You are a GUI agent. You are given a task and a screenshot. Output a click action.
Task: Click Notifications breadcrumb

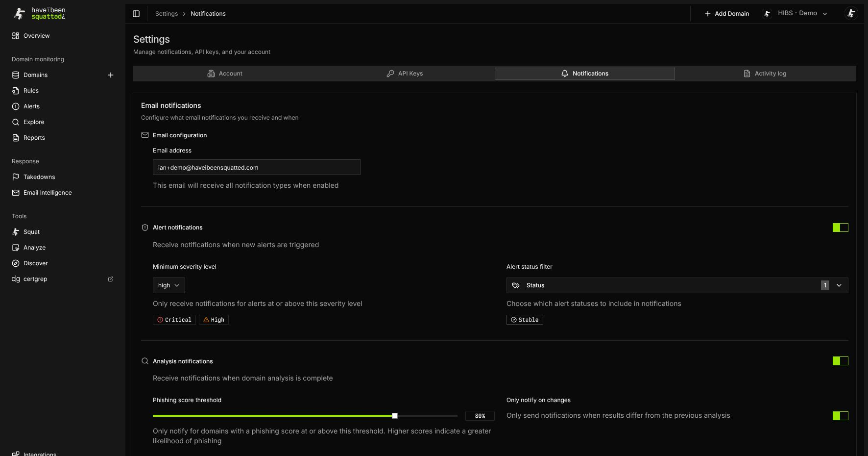(x=208, y=14)
